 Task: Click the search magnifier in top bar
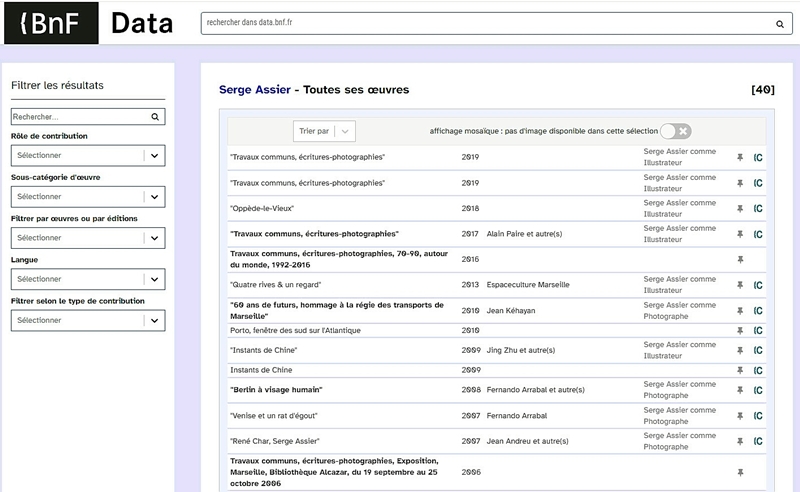pos(780,24)
